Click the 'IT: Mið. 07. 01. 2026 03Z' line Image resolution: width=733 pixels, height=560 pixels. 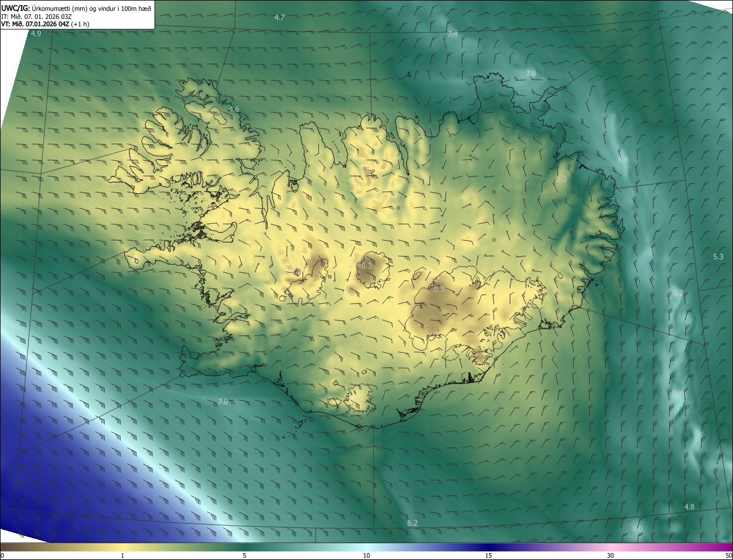click(37, 16)
